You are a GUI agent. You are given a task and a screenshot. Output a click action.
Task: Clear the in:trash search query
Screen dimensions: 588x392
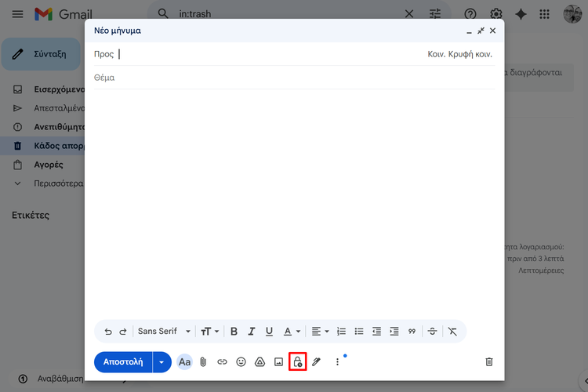[x=409, y=14]
